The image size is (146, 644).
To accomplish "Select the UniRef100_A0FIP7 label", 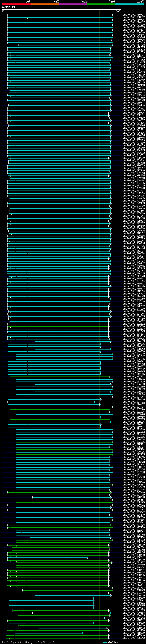I will 134,77.
